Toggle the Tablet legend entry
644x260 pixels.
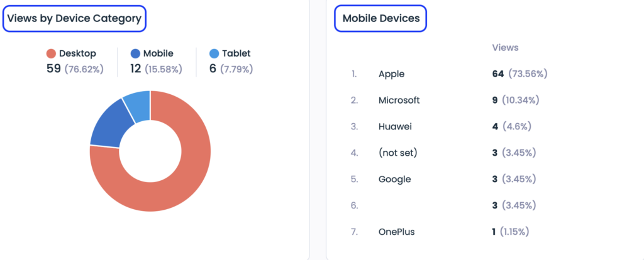(230, 53)
